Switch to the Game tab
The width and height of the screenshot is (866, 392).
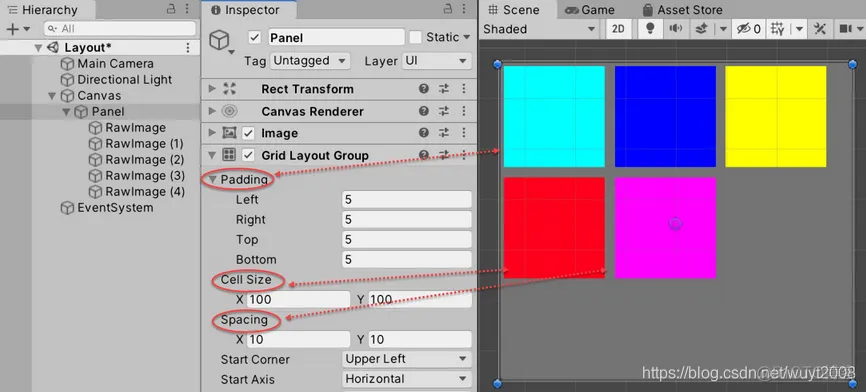click(590, 10)
